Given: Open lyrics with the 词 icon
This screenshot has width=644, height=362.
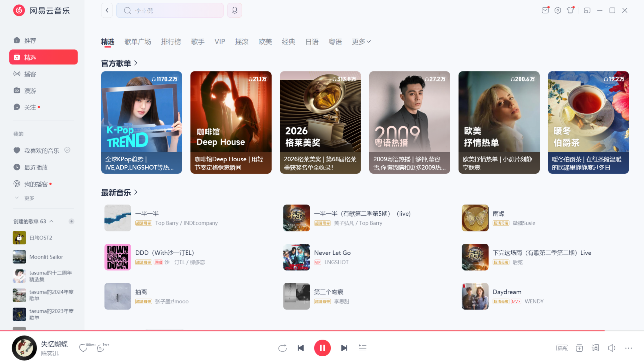Looking at the screenshot, I should 595,348.
